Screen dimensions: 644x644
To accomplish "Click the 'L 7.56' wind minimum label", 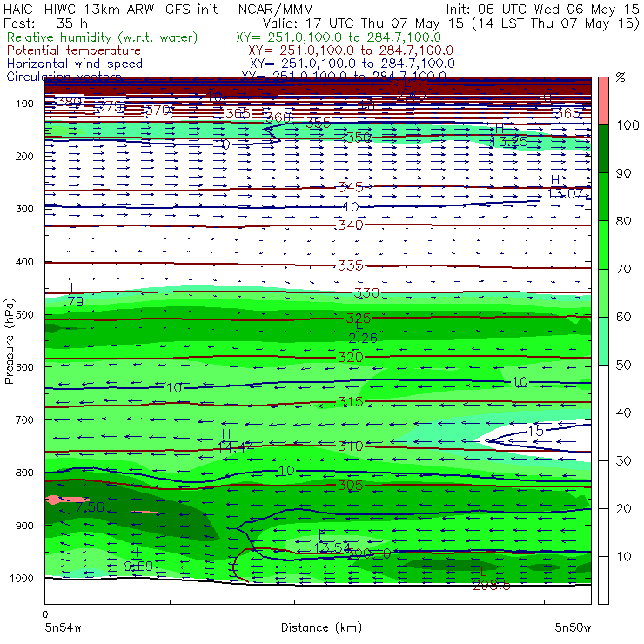I will pos(90,500).
